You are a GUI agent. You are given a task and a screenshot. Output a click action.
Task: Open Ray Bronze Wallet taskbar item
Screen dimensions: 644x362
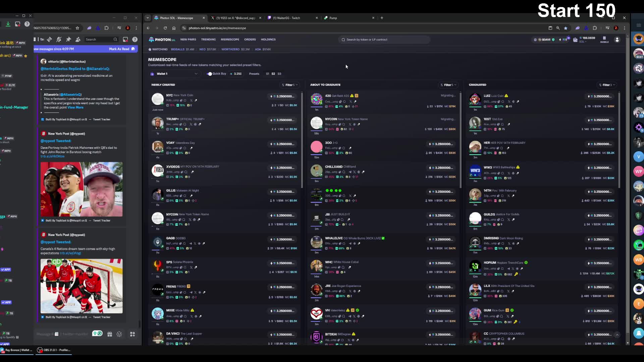[17, 350]
